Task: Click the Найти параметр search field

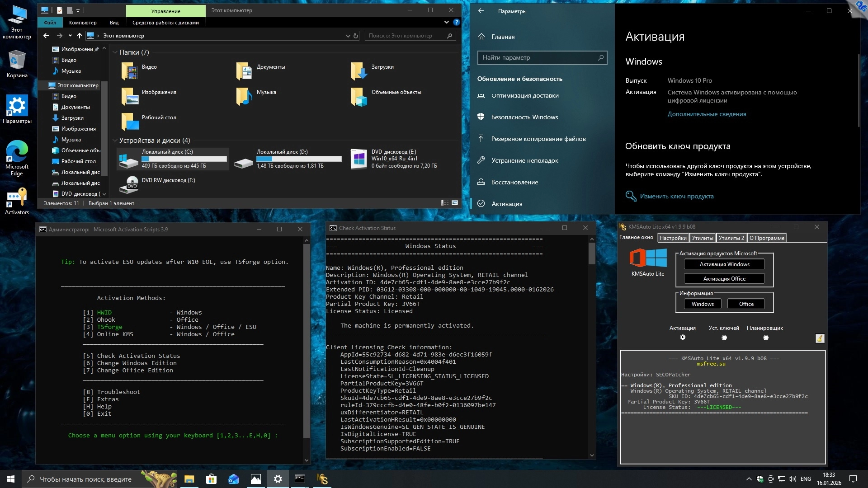Action: 538,58
